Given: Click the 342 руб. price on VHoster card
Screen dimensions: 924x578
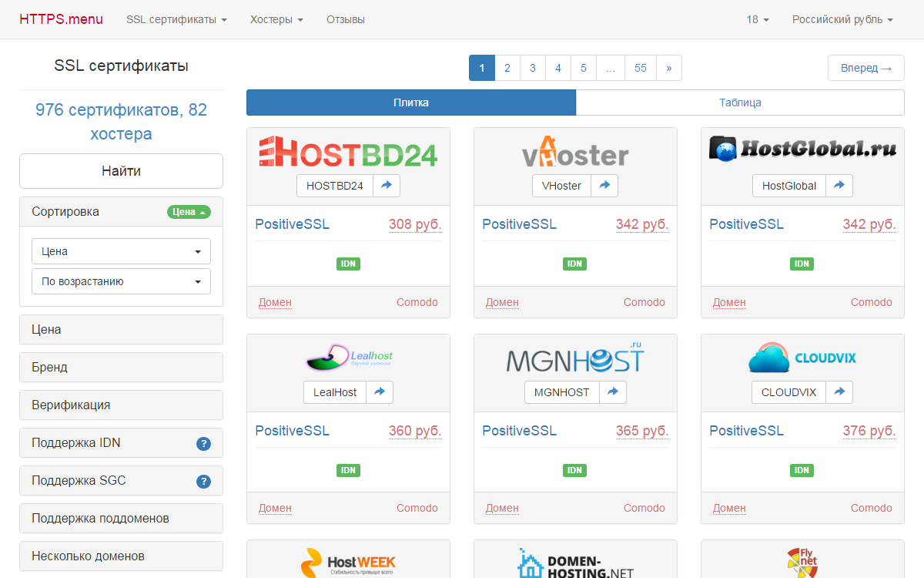Looking at the screenshot, I should point(642,224).
